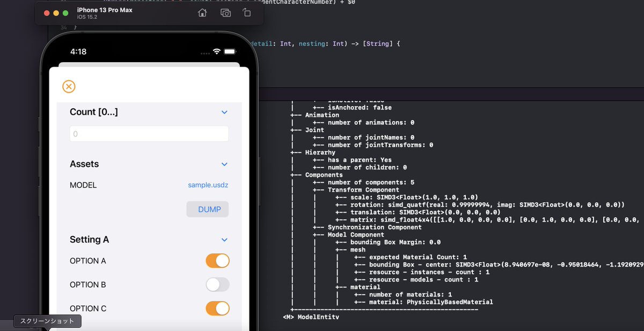Click the Count number input field
This screenshot has width=644, height=331.
pyautogui.click(x=149, y=134)
